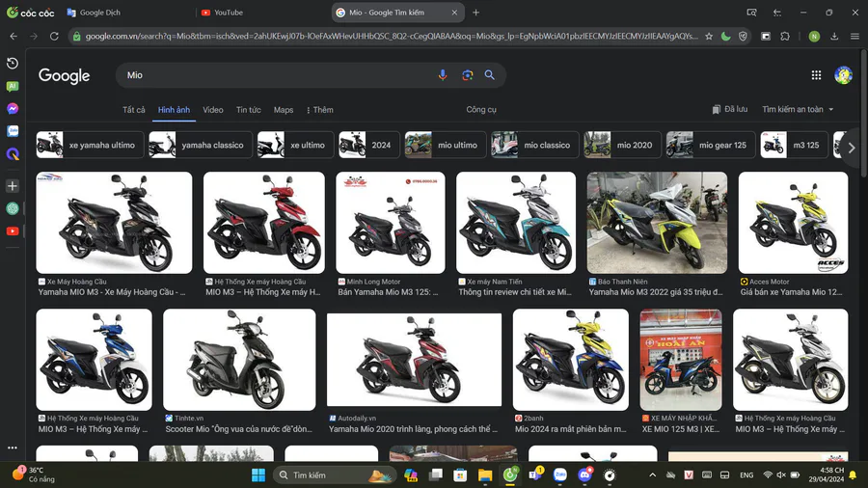Image resolution: width=868 pixels, height=488 pixels.
Task: Click the shield protection icon in address bar
Action: (743, 37)
